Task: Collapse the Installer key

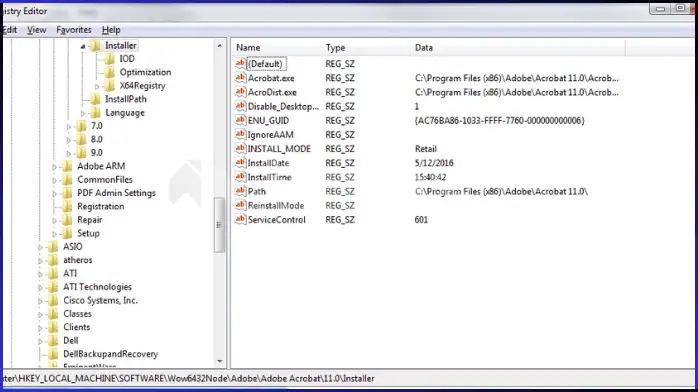Action: pos(83,46)
